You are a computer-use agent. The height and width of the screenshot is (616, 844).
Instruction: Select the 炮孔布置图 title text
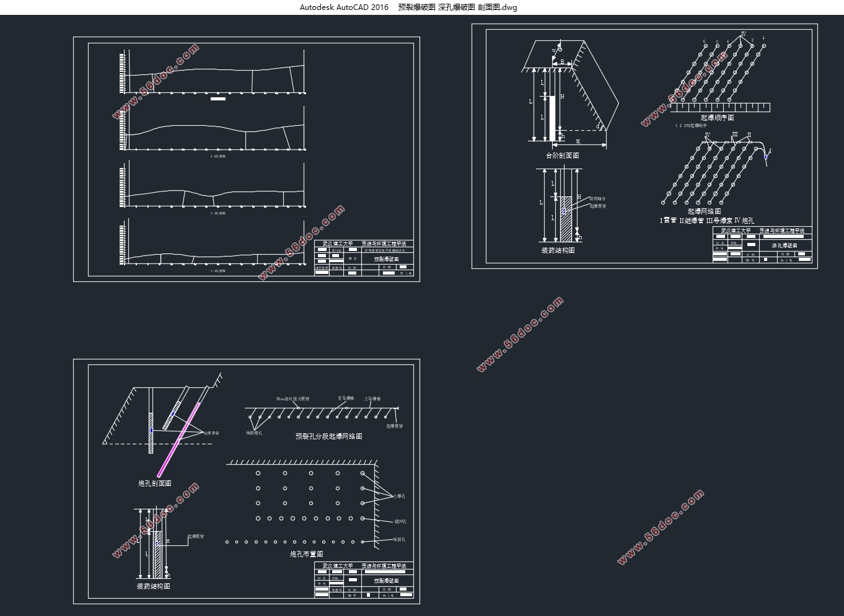[x=307, y=554]
